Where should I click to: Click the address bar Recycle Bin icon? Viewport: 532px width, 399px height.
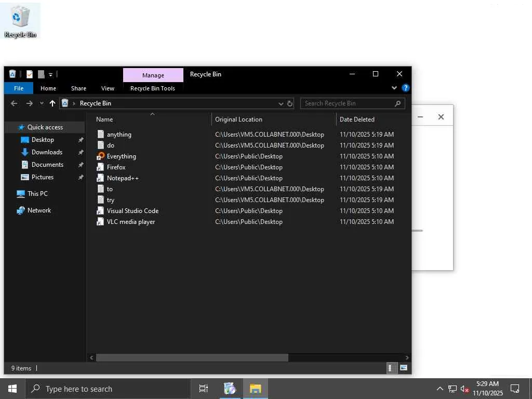point(65,103)
